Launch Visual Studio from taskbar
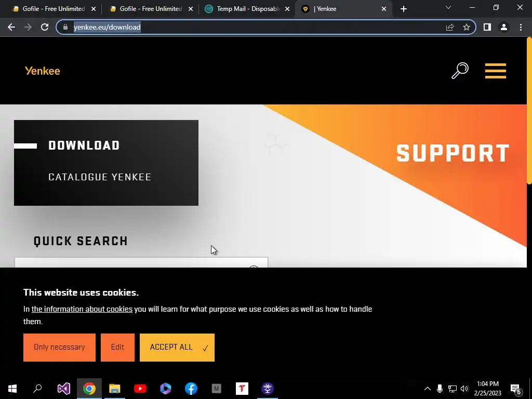Screen dimensions: 532x399 point(63,388)
